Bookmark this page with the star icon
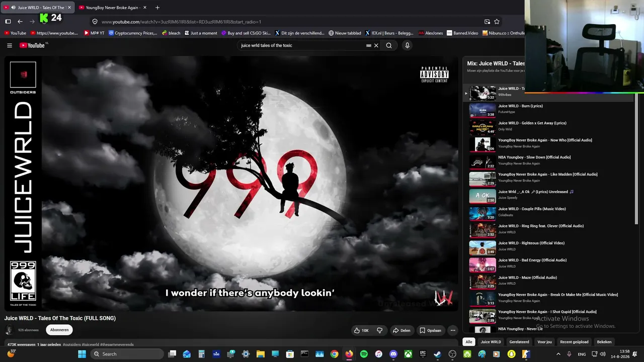Image resolution: width=644 pixels, height=362 pixels. click(497, 22)
